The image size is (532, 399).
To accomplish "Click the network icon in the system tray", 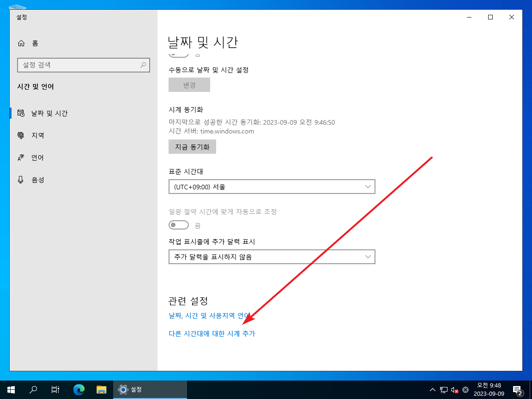I will coord(445,389).
